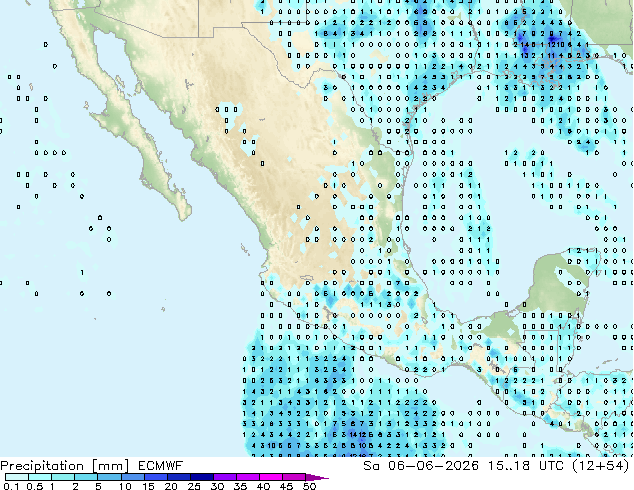634x490 pixels.
Task: Click the date 'Sa 06-06-2026'
Action: click(x=421, y=466)
